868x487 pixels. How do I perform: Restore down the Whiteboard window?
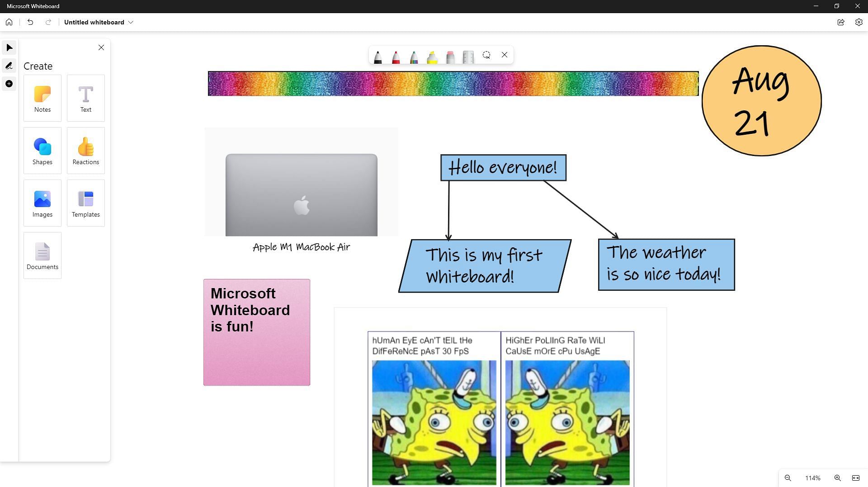tap(836, 6)
